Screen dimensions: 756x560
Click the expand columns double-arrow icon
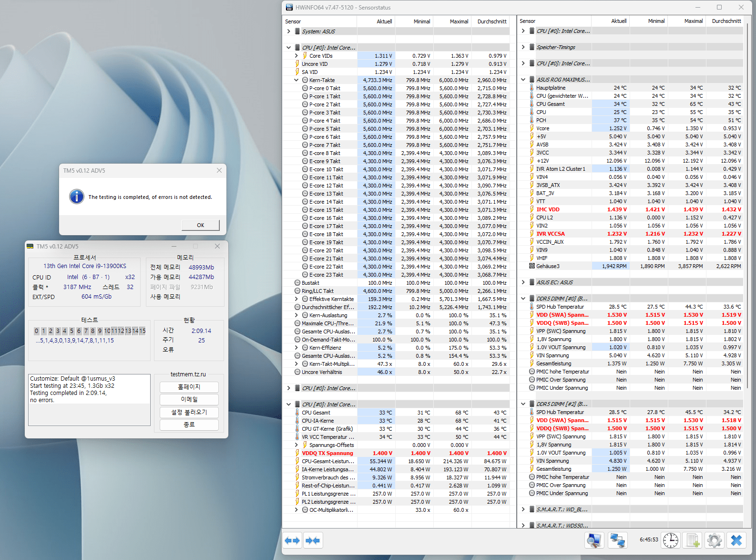292,540
